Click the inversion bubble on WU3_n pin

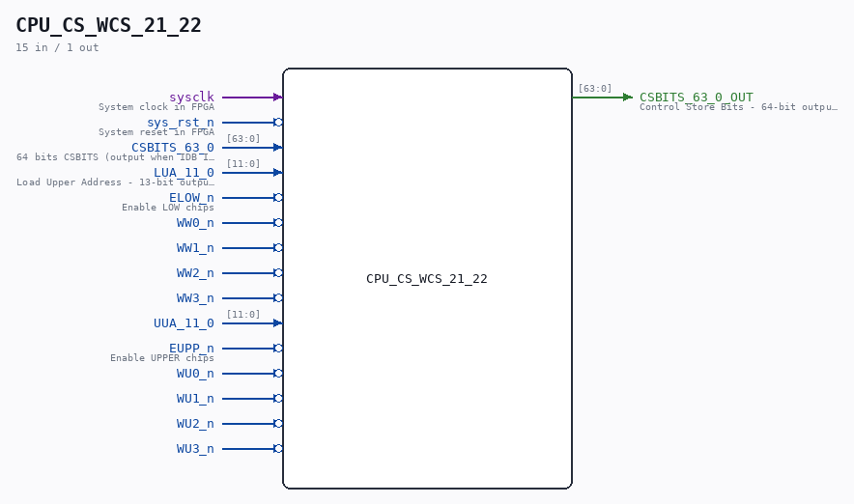coord(278,449)
